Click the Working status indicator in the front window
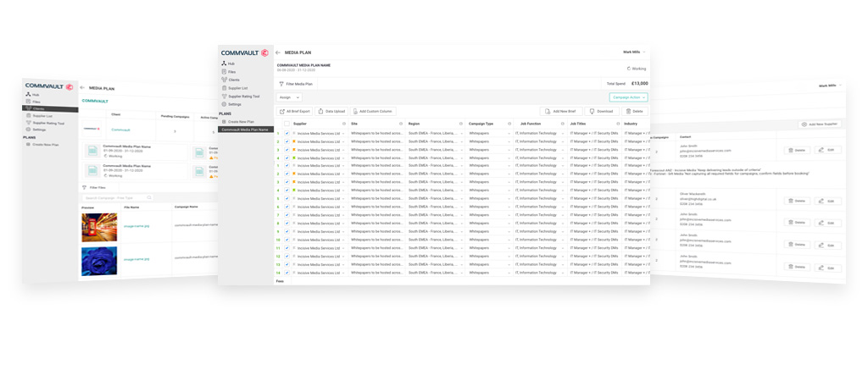The height and width of the screenshot is (381, 868). pos(636,69)
